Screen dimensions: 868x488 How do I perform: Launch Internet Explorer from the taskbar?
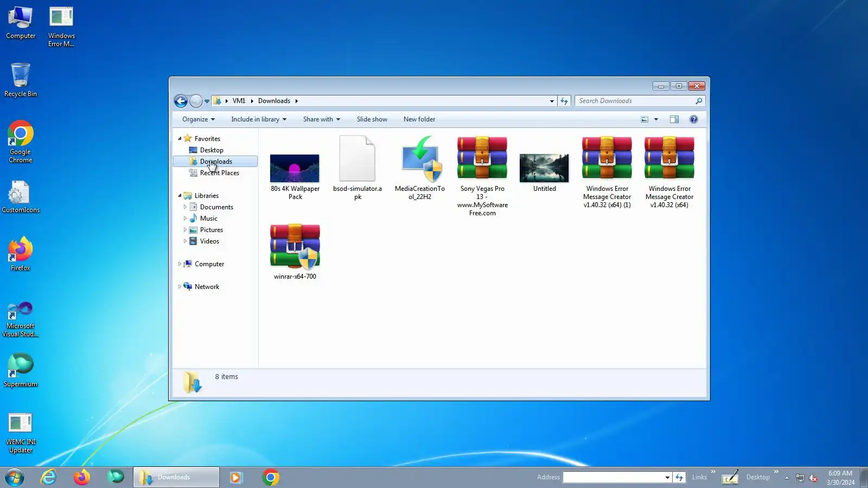[48, 477]
